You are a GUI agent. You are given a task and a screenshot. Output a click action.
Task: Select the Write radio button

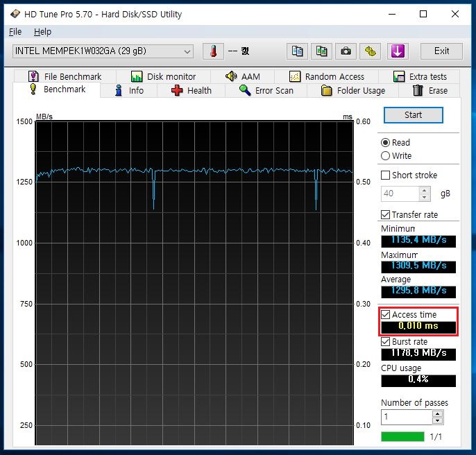385,156
